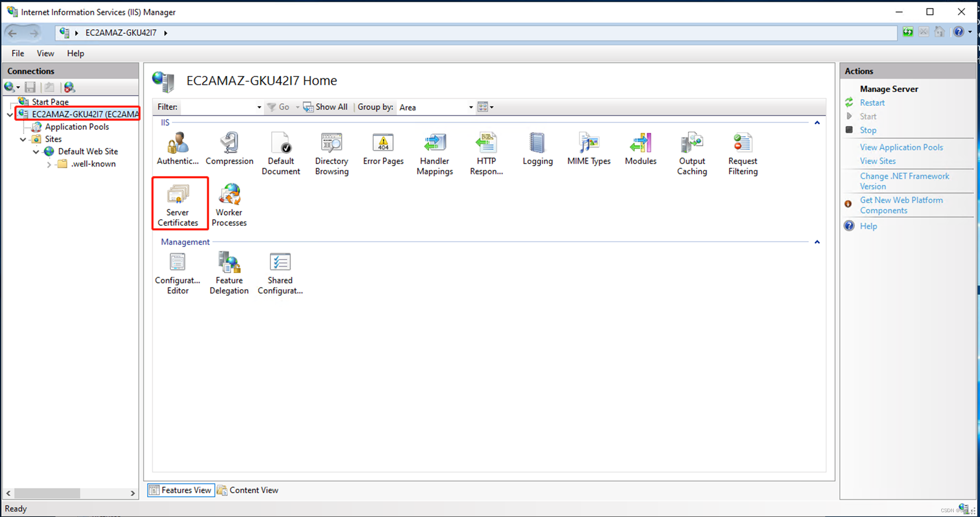
Task: Click the View Application Pools link
Action: [901, 147]
